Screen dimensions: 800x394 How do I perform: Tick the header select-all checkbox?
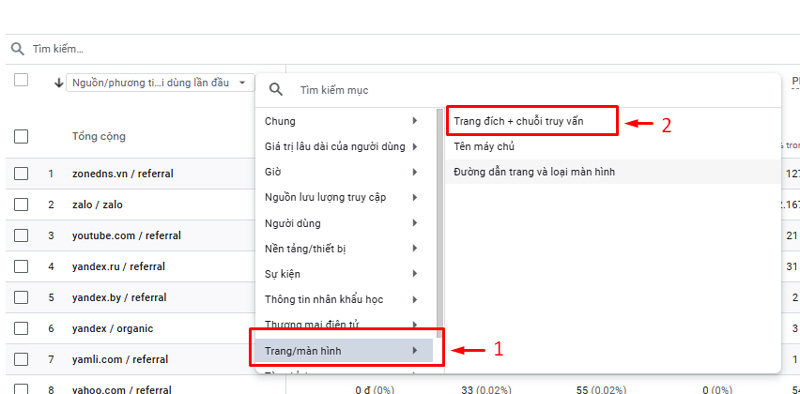[x=21, y=80]
